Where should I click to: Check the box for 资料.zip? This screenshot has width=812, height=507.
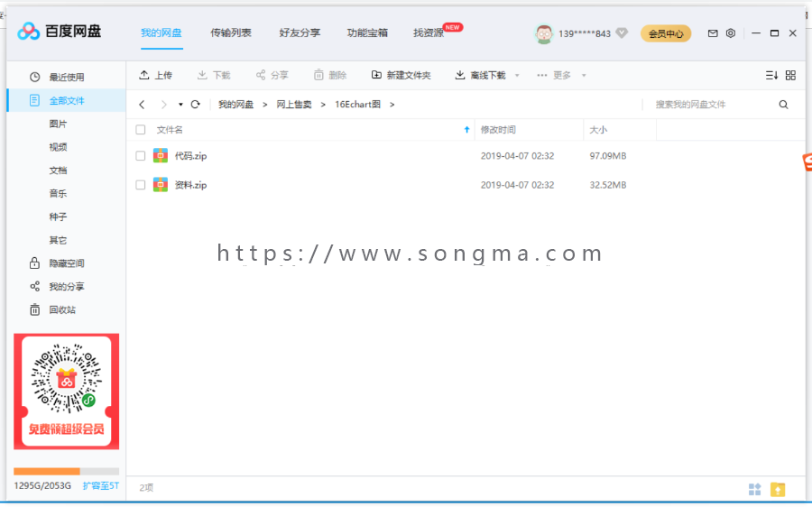[x=141, y=185]
